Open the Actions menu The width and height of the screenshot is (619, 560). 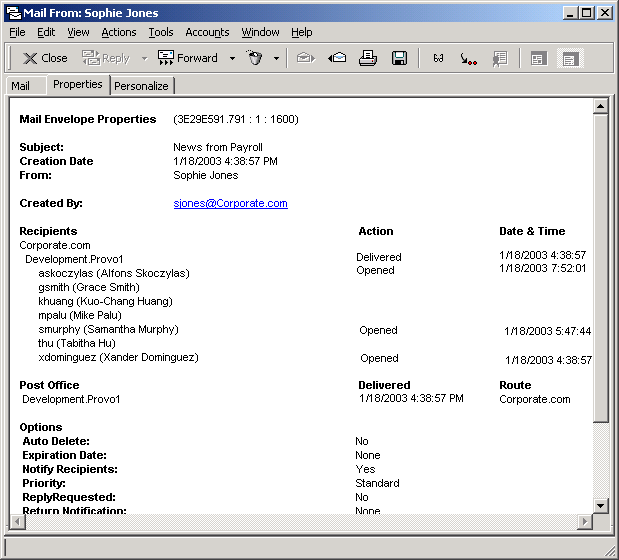click(119, 32)
